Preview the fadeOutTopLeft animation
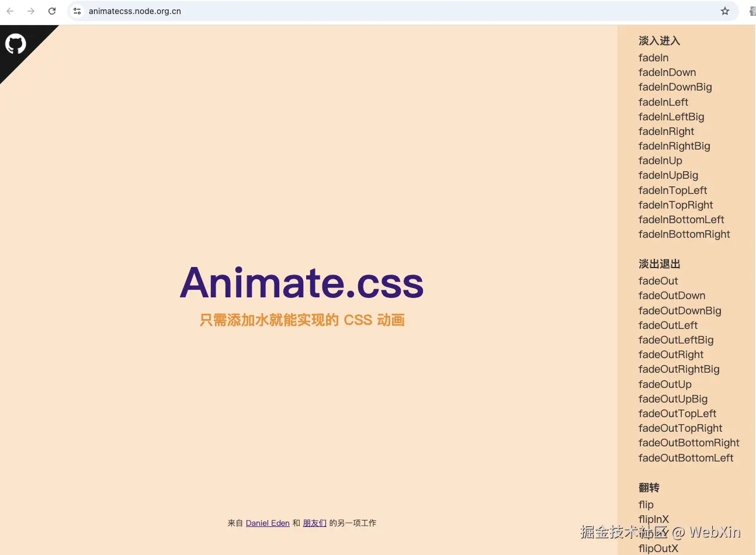The height and width of the screenshot is (555, 756). click(677, 414)
